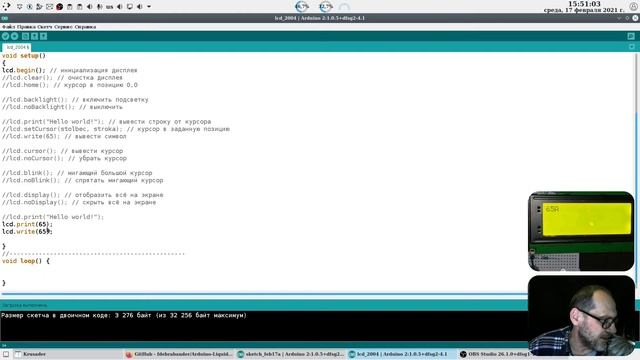640x360 pixels.
Task: Click the editor vertical scrollbar
Action: tap(637, 171)
